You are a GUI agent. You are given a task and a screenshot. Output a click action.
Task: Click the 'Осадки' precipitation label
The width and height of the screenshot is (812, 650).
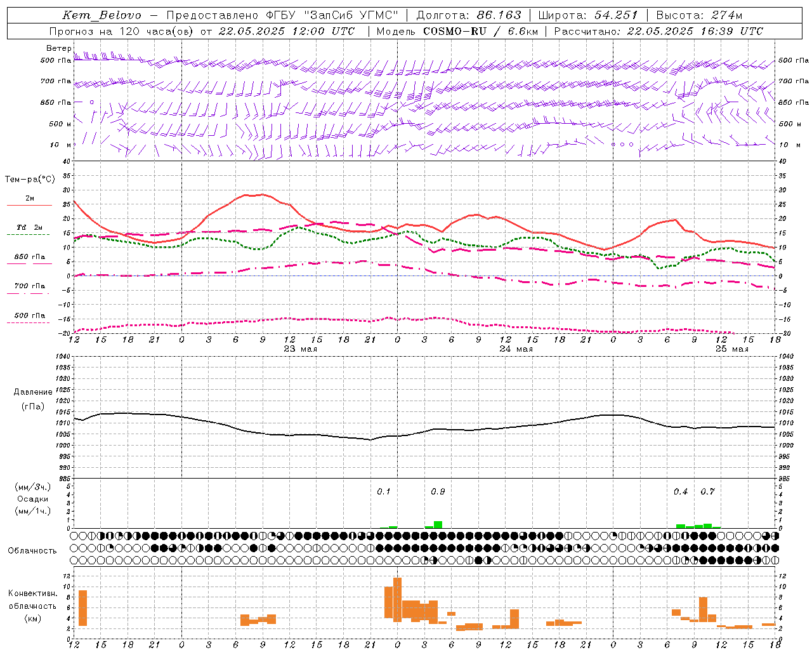[33, 499]
